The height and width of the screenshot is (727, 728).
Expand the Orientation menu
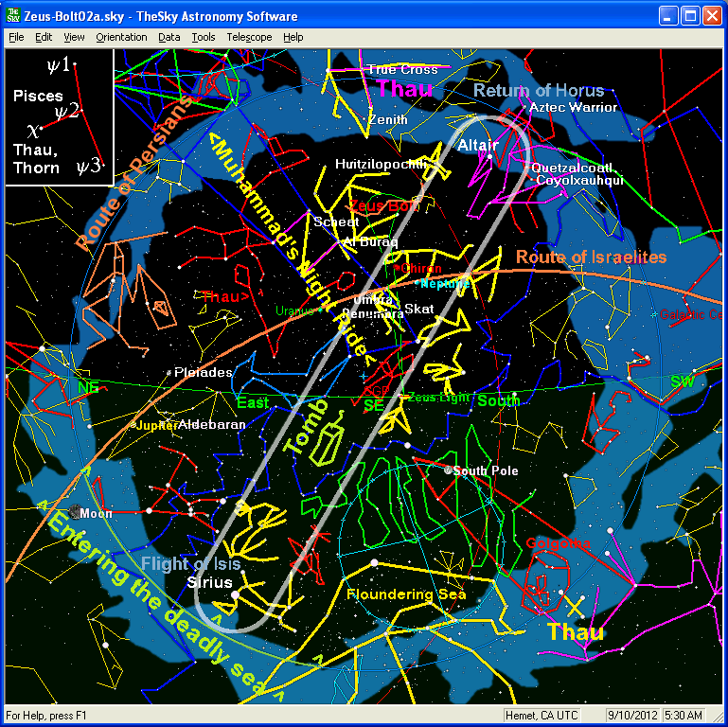pyautogui.click(x=121, y=37)
